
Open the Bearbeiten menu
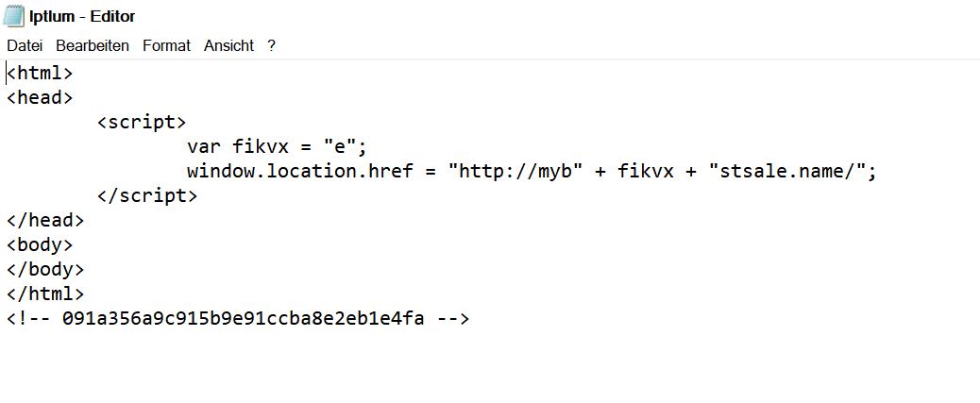93,45
